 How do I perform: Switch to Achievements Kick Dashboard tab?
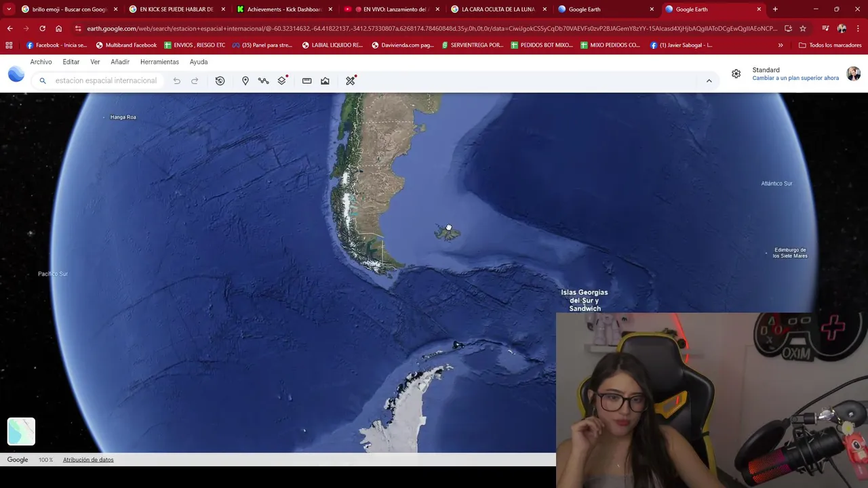coord(283,9)
